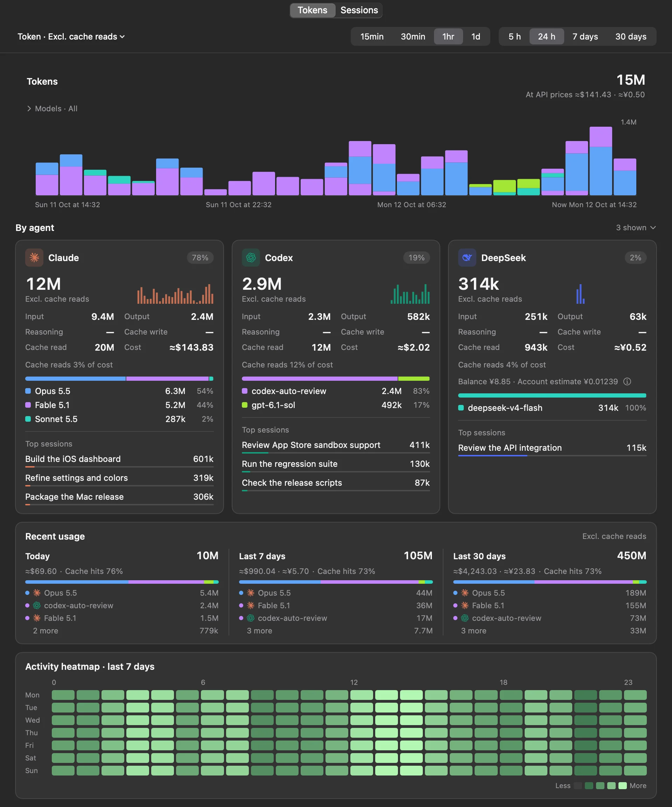
Task: Click Claude icon beside Opus 5.5 189M row
Action: (465, 593)
